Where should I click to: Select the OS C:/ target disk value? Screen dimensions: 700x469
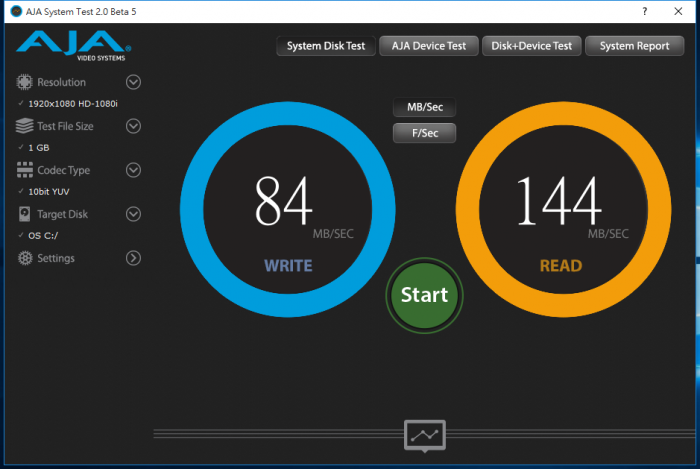43,236
